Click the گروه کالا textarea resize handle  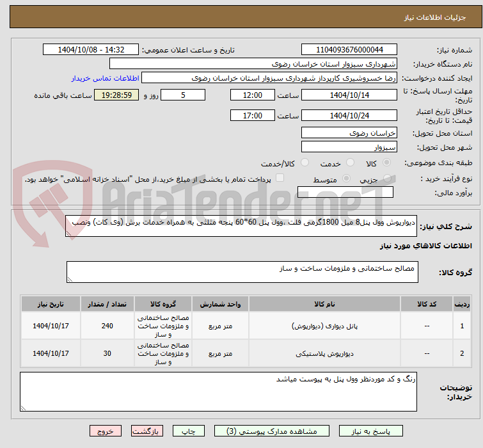pos(70,280)
